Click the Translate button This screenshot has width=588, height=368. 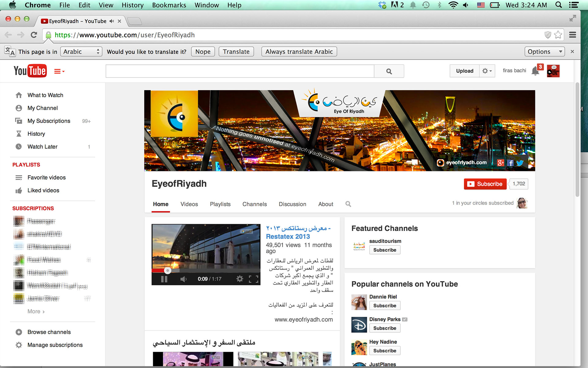tap(236, 52)
